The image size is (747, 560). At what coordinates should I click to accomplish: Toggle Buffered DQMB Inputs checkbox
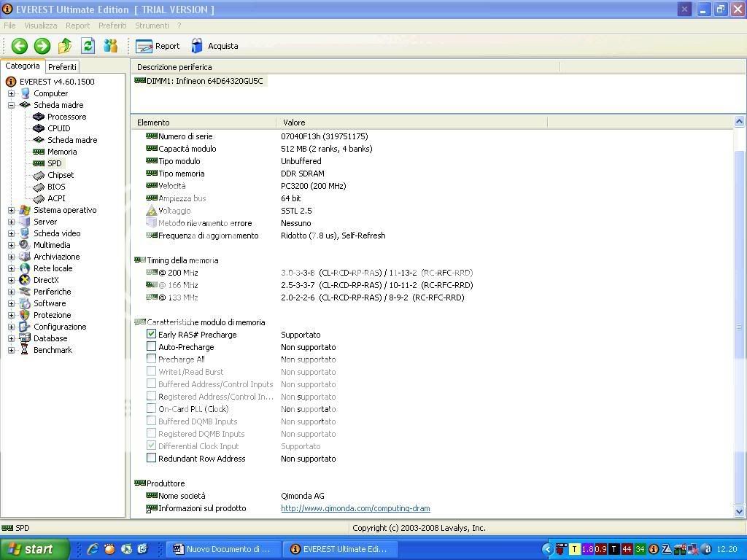point(151,421)
